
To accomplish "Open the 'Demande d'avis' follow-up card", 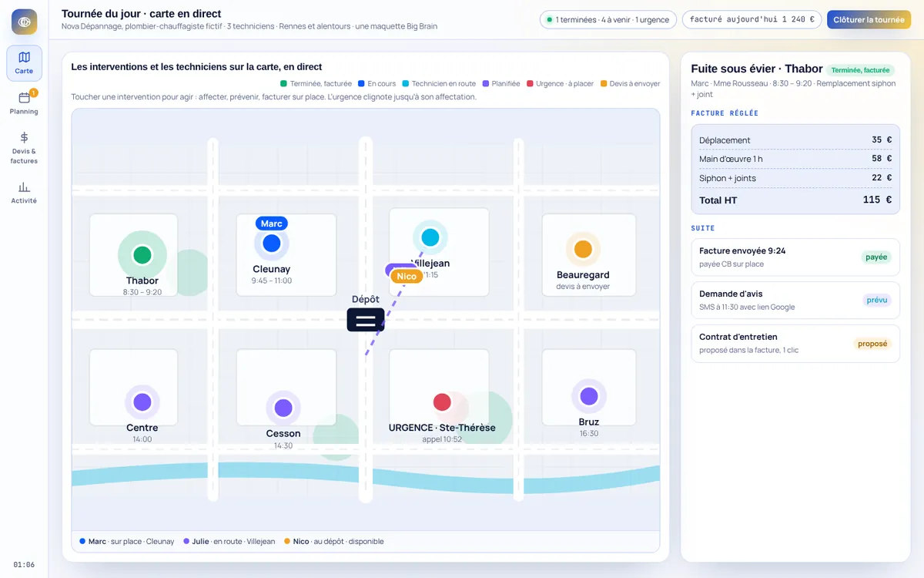I will point(795,300).
